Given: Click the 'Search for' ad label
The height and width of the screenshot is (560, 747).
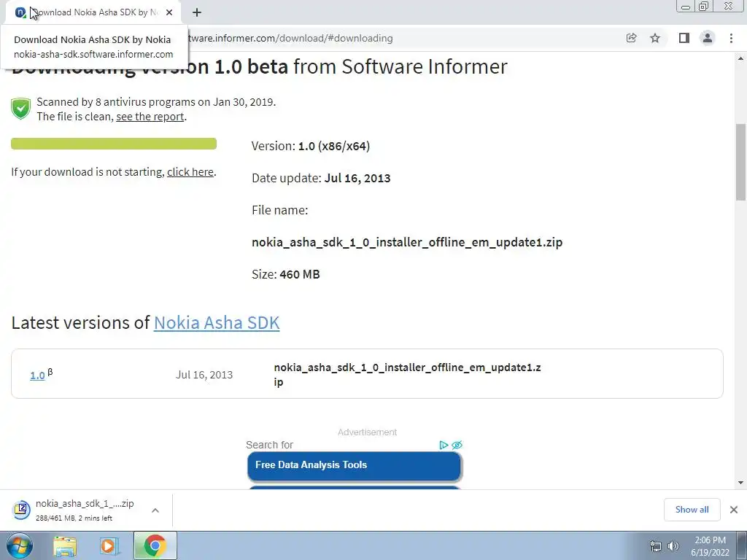Looking at the screenshot, I should pyautogui.click(x=269, y=445).
